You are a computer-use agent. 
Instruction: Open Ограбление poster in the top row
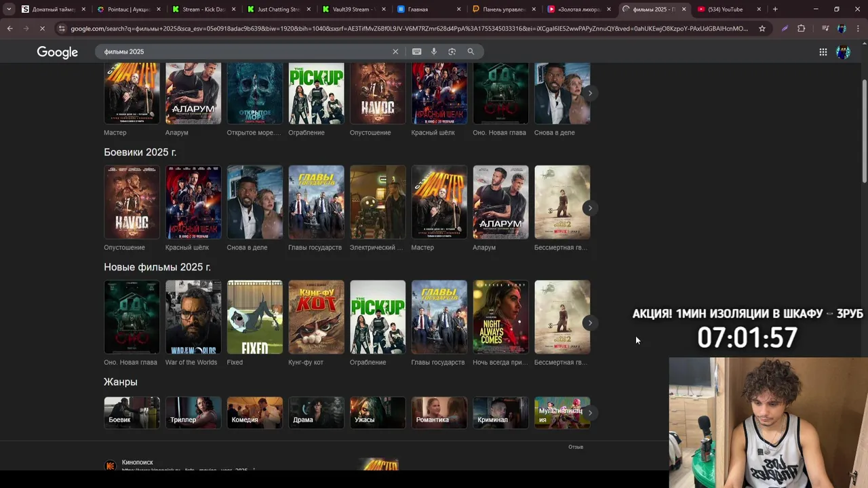click(x=316, y=94)
